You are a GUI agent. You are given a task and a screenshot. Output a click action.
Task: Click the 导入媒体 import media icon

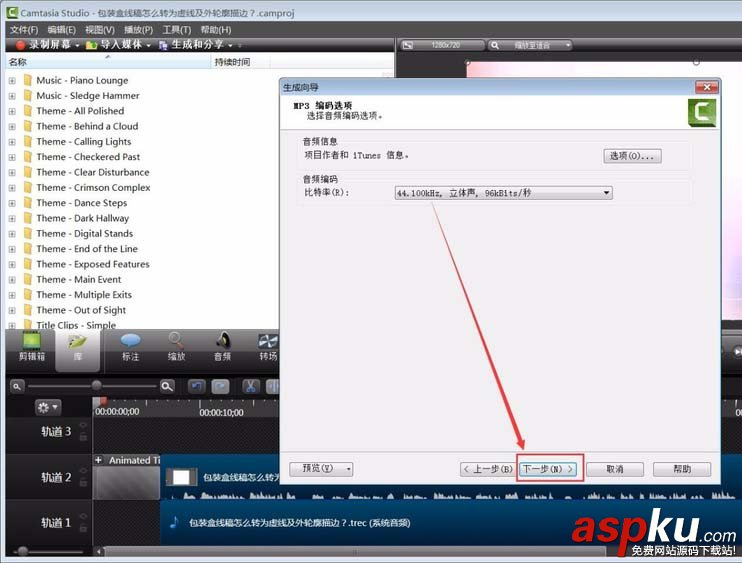91,45
